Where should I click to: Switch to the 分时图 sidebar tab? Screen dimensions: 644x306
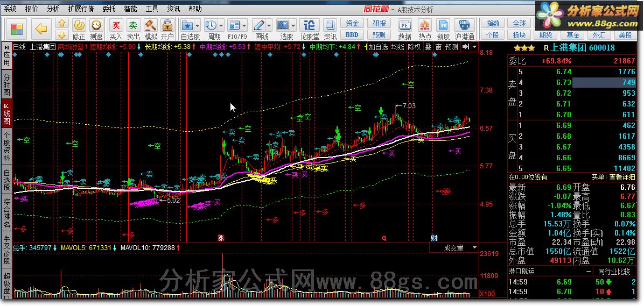(6, 84)
